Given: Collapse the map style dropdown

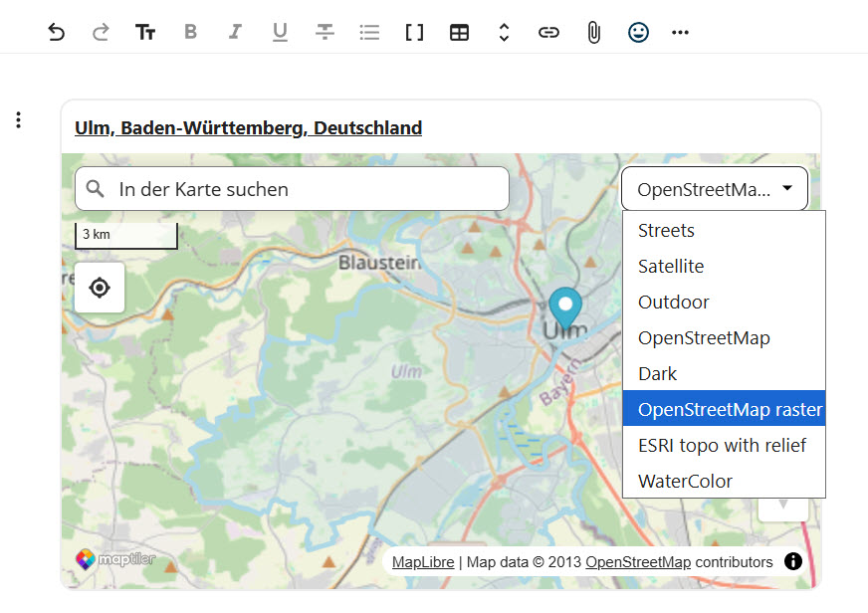Looking at the screenshot, I should click(x=715, y=189).
